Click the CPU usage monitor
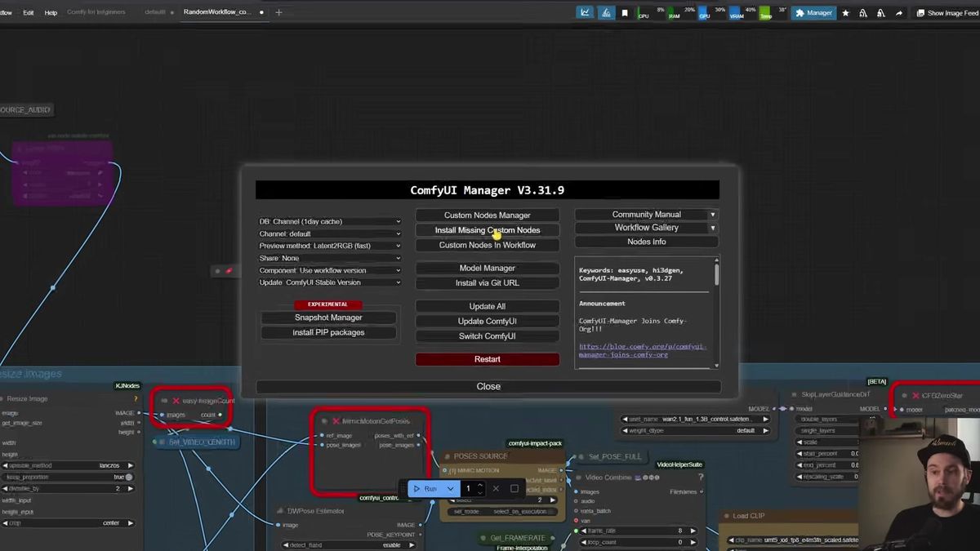980x551 pixels. (x=650, y=13)
